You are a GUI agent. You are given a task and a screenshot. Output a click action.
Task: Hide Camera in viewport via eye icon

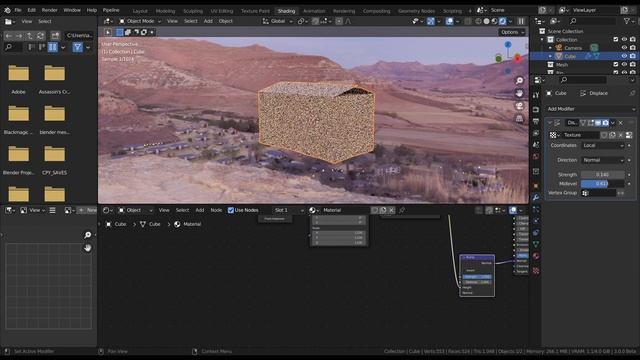tap(624, 48)
